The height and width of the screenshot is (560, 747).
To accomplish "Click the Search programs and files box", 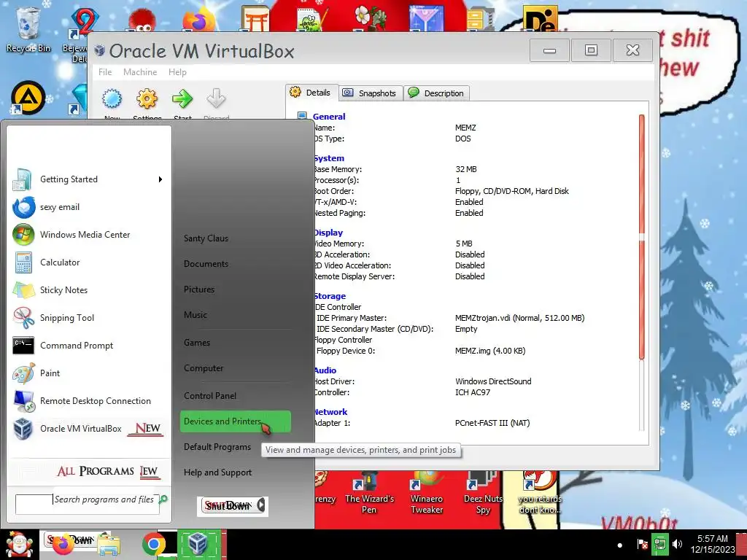I will click(88, 503).
